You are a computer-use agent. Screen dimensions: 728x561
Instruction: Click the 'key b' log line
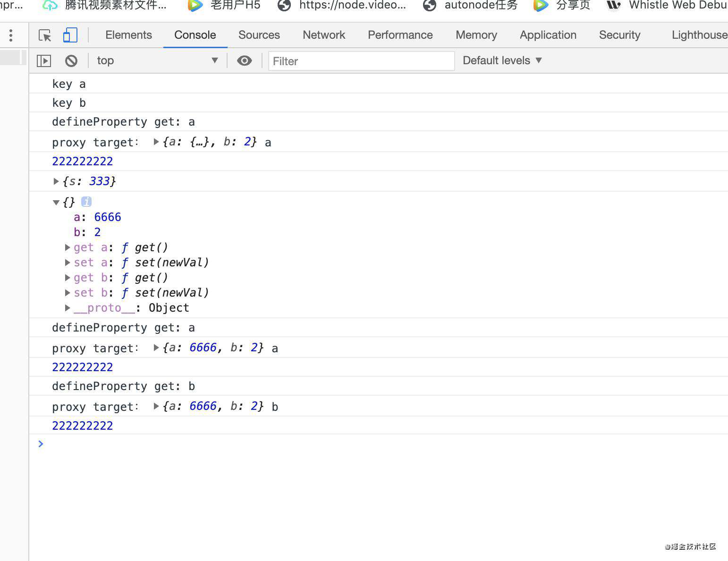[69, 103]
